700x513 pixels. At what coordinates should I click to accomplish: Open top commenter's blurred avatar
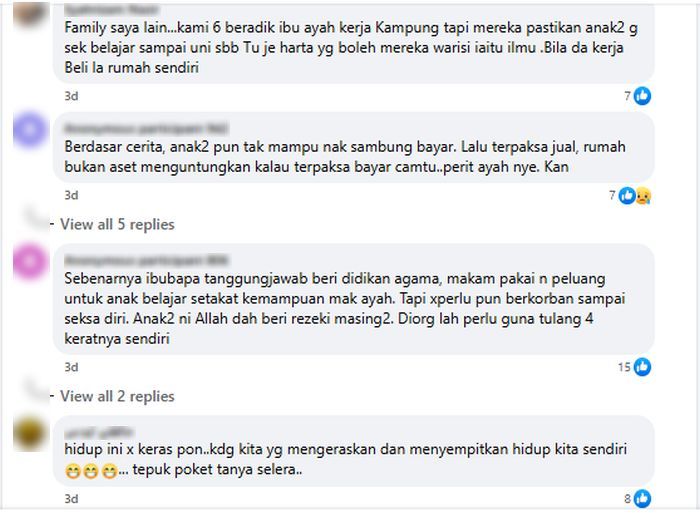click(29, 13)
